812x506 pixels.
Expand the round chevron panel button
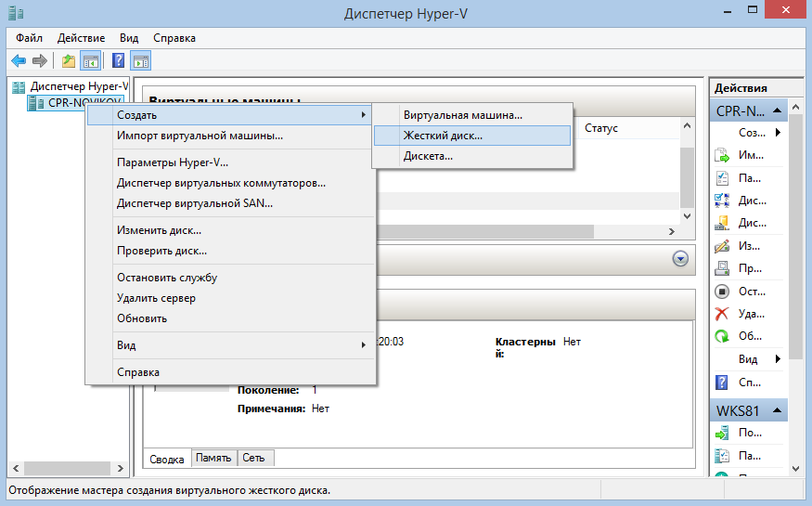(681, 261)
